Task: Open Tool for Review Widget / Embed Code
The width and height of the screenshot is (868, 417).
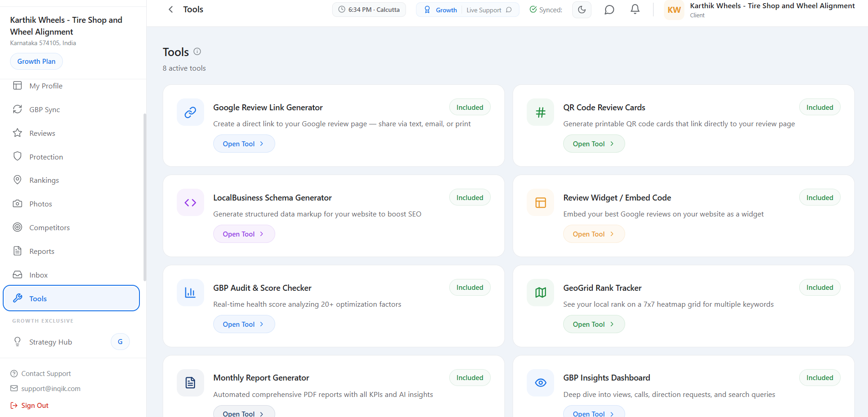Action: click(594, 234)
